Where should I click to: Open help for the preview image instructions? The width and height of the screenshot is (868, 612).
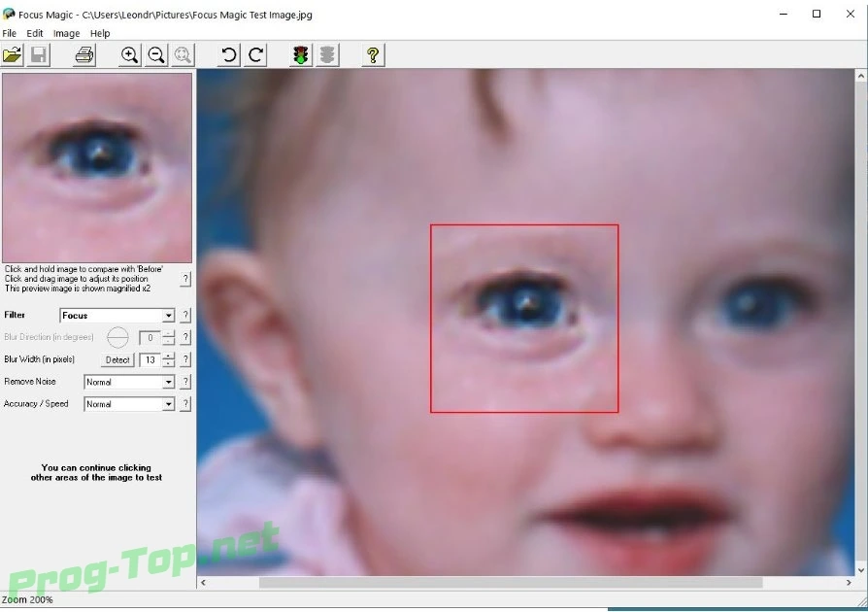[x=185, y=279]
